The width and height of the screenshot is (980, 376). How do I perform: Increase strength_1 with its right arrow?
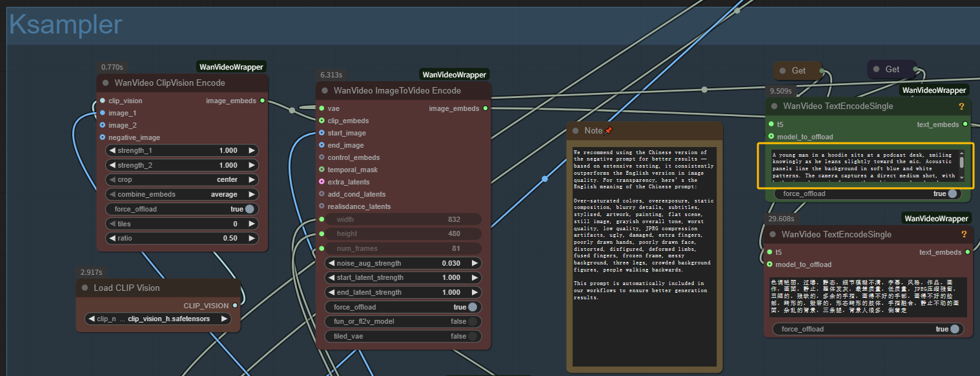(252, 150)
